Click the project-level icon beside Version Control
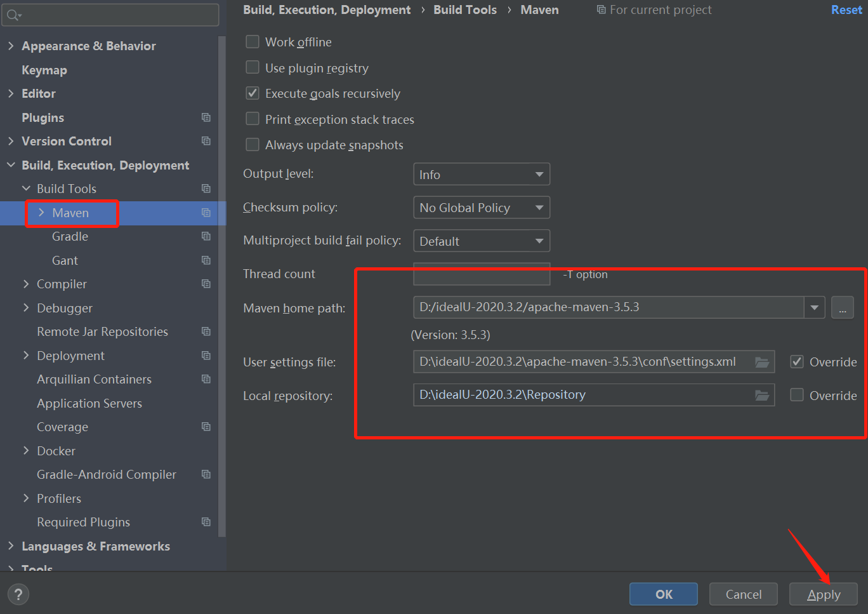 (x=206, y=141)
